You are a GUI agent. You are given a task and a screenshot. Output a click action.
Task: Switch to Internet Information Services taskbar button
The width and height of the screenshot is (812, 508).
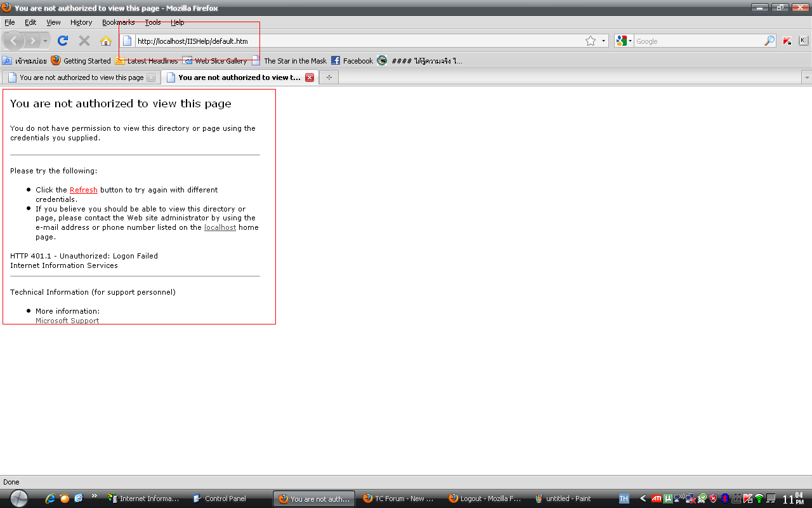pos(145,498)
